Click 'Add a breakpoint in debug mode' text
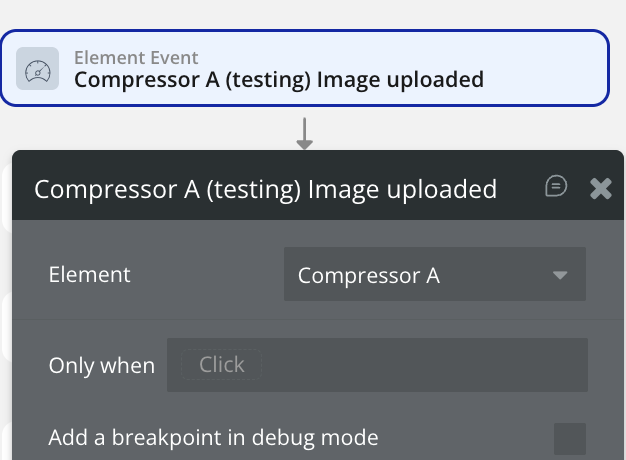This screenshot has width=626, height=460. (x=213, y=438)
